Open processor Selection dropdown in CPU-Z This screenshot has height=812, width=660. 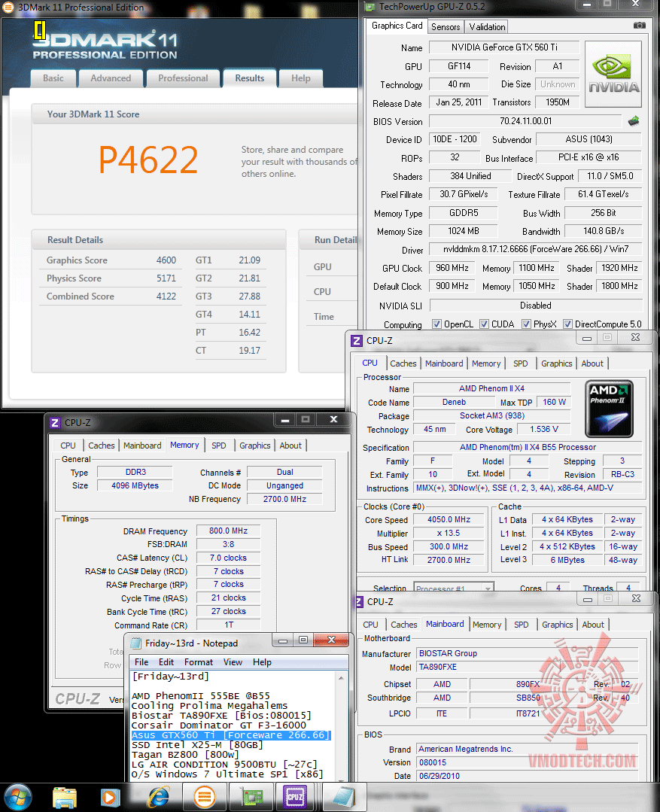coord(488,588)
